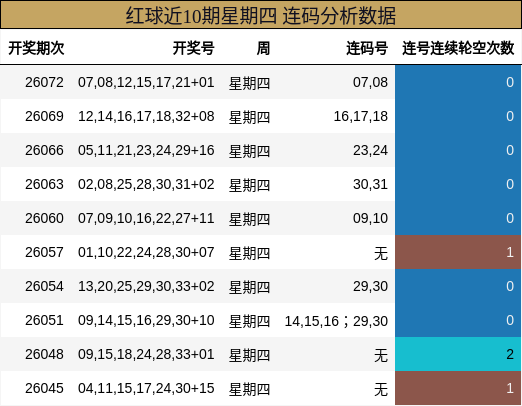Image resolution: width=522 pixels, height=406 pixels.
Task: Click 无 in row 26057
Action: [381, 253]
